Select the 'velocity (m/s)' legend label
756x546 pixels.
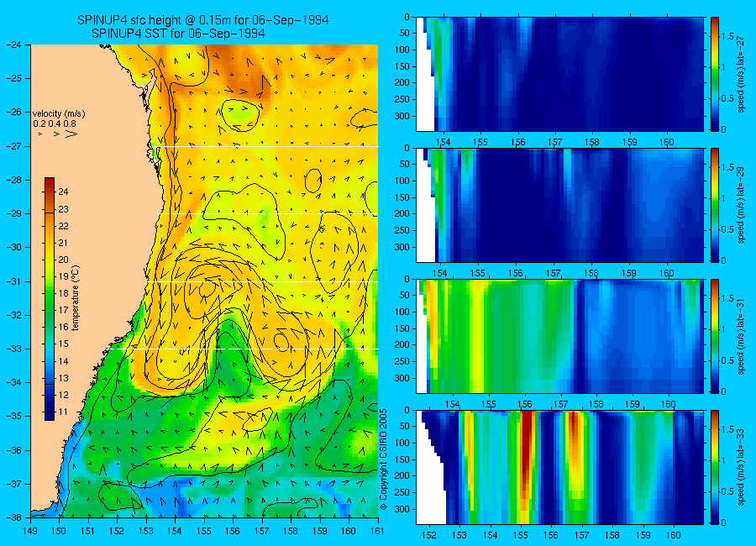[59, 114]
